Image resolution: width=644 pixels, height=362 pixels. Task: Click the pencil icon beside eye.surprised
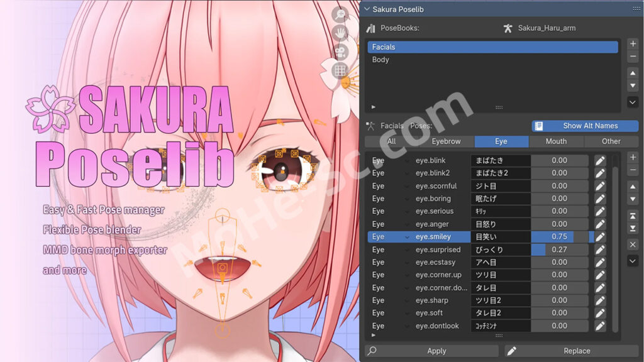click(600, 250)
